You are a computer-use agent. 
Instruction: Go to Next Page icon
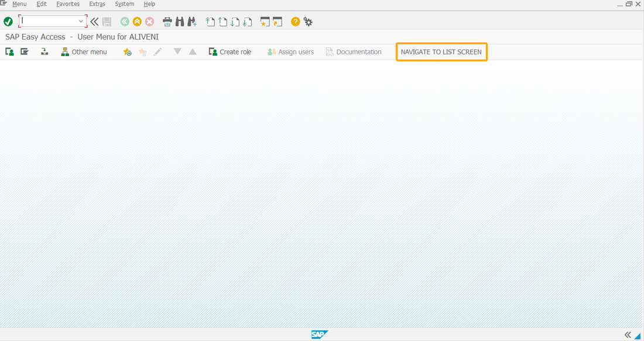(235, 22)
